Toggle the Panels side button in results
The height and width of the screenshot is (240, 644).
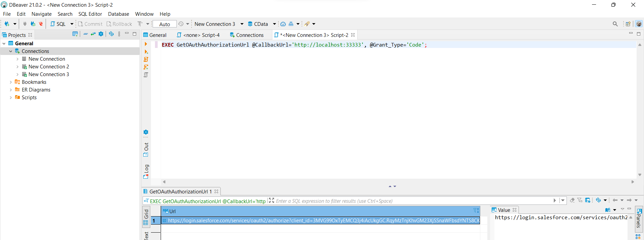tap(639, 218)
